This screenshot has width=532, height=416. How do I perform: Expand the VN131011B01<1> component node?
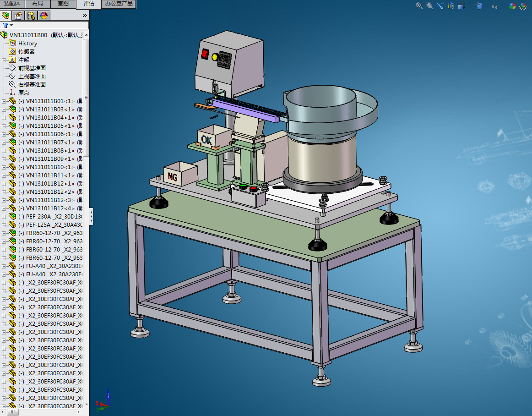coord(4,101)
